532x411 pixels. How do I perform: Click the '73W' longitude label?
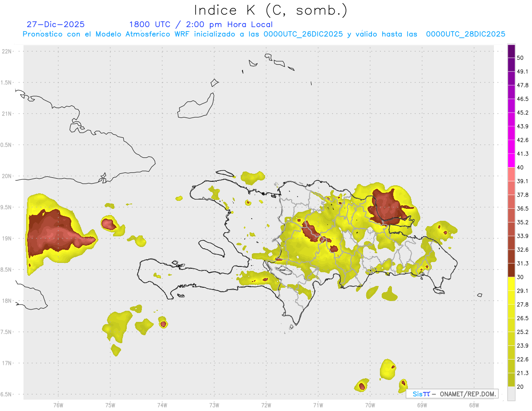tap(214, 405)
